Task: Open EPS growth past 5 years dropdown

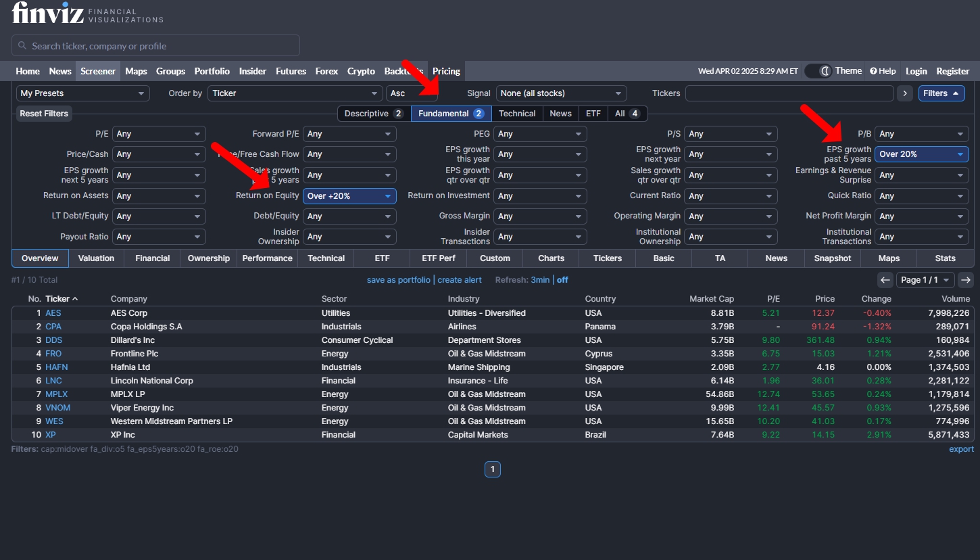Action: pos(921,154)
